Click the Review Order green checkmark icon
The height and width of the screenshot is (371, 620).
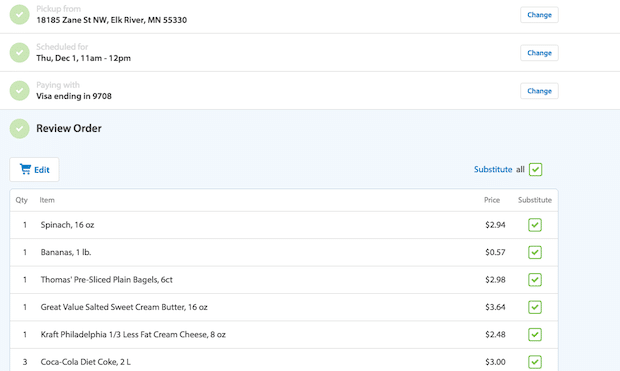(x=19, y=129)
